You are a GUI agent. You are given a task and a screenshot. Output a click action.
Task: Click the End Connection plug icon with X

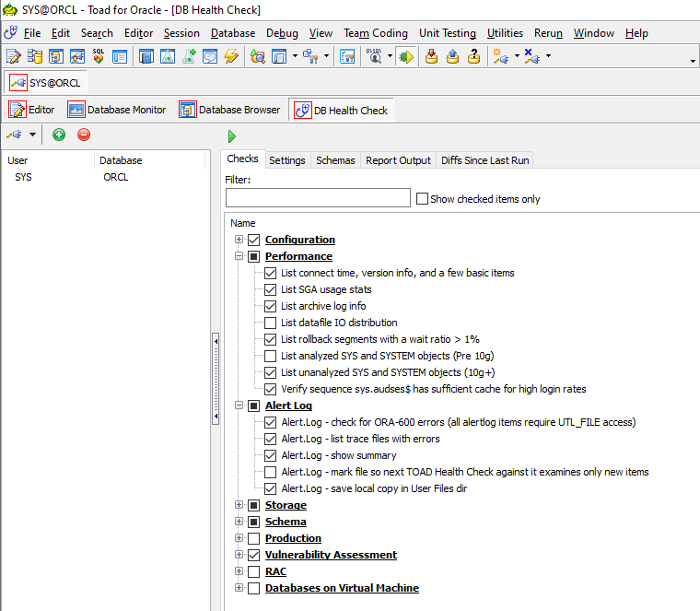point(532,57)
